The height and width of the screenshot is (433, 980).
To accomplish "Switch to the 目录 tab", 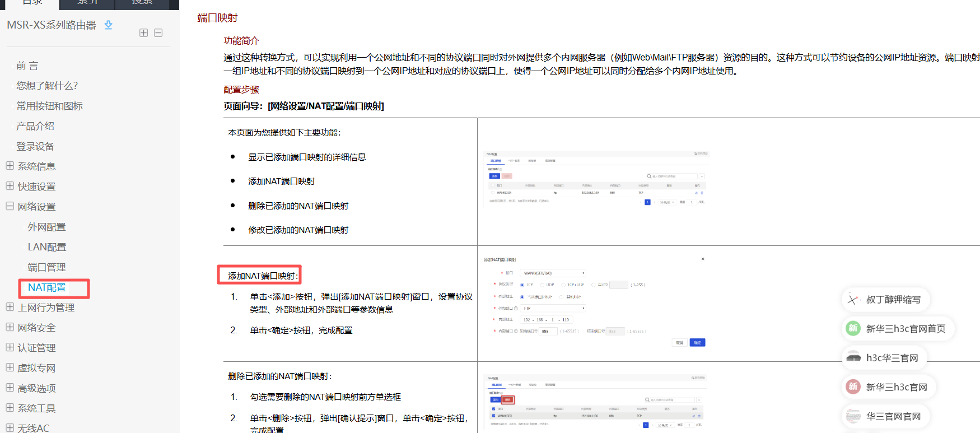I will (x=32, y=3).
